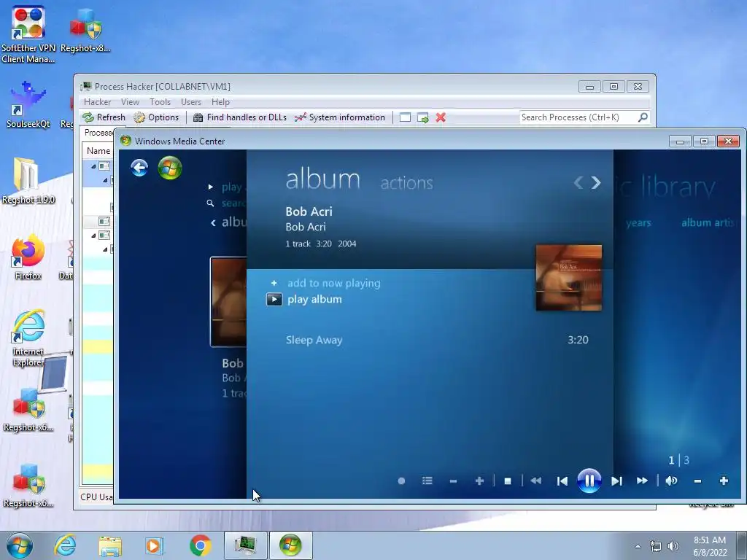Open the network tray icon
This screenshot has width=747, height=560.
[656, 546]
